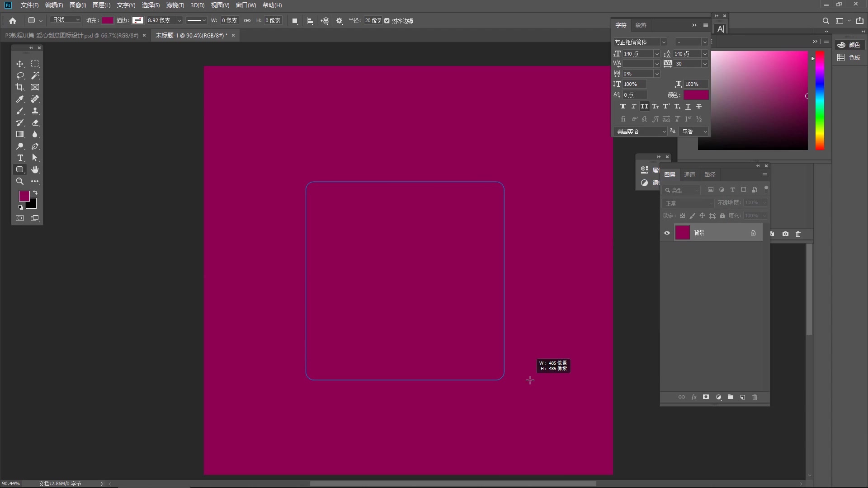Screen dimensions: 868x488
Task: Toggle Small Caps in Character panel
Action: pos(655,107)
